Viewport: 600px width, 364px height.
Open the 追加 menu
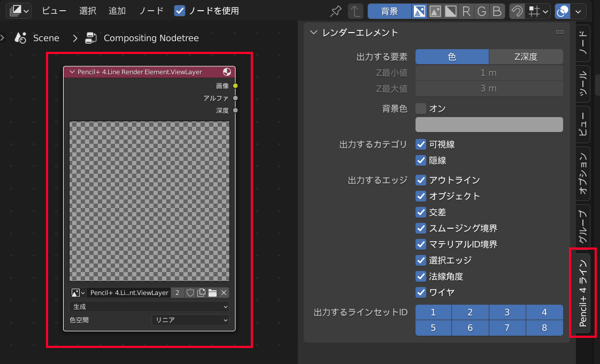click(117, 11)
